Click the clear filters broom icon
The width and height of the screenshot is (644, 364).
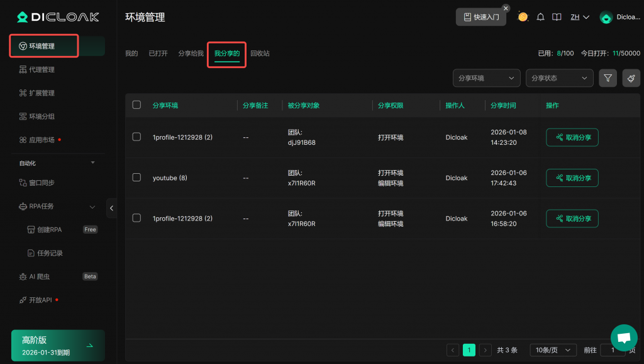(631, 78)
